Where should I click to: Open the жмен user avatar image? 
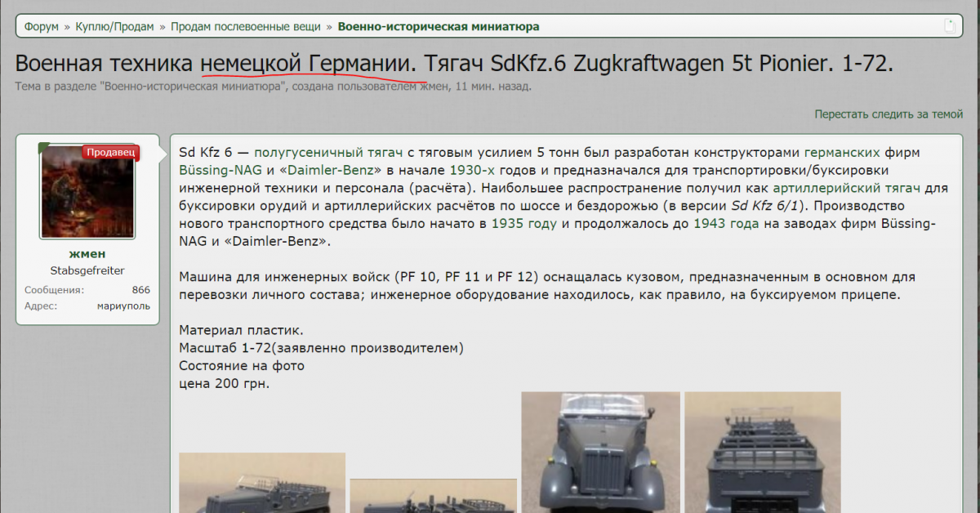click(x=87, y=192)
